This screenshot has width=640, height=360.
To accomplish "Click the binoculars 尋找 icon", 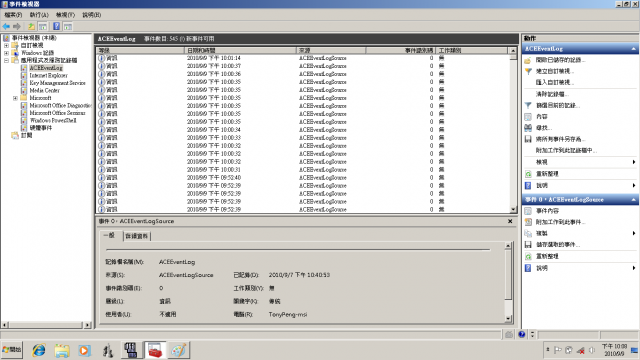I will coord(528,128).
